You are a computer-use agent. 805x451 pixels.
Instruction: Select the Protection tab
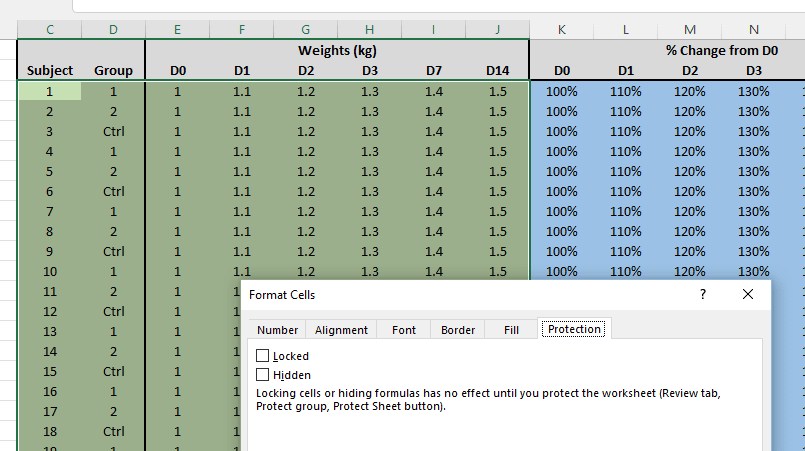(x=574, y=329)
